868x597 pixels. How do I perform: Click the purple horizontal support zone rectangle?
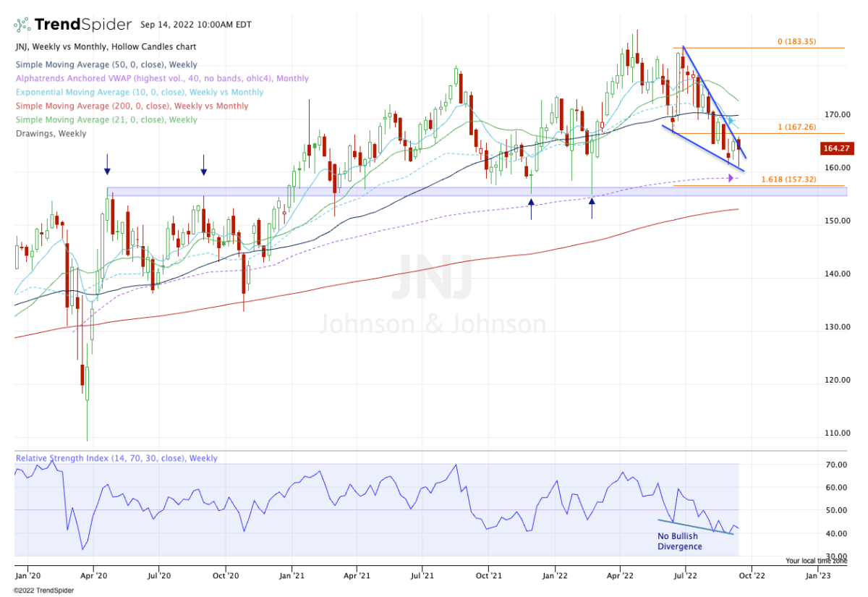(434, 192)
